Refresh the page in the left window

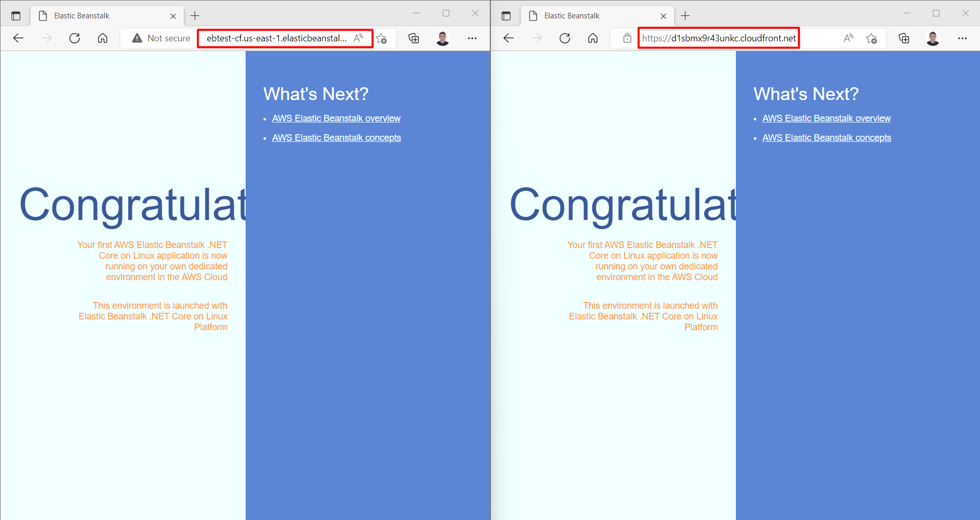tap(75, 38)
